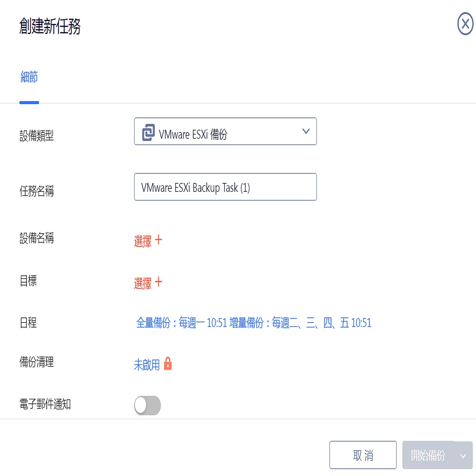This screenshot has height=476, width=476.
Task: Click the 設備類型 field label
Action: [37, 135]
